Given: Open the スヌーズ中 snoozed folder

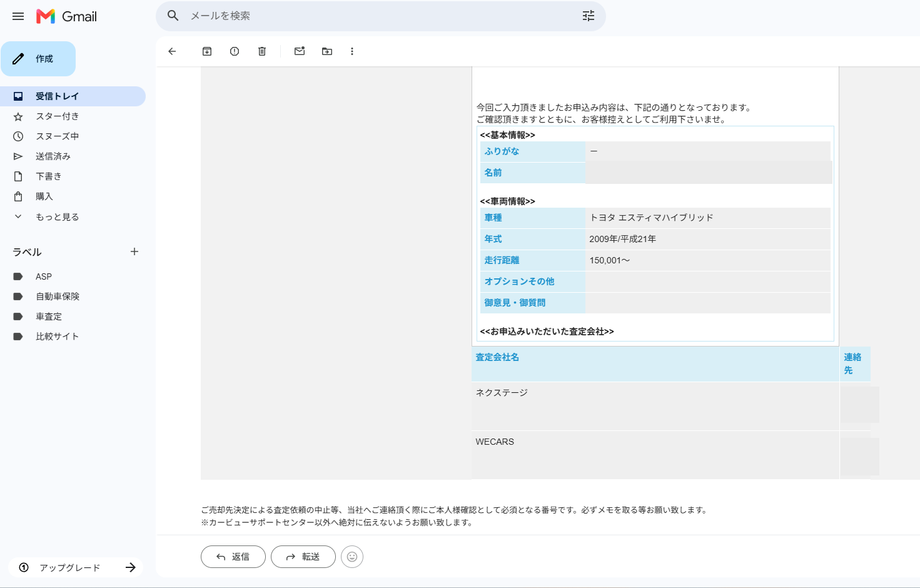Looking at the screenshot, I should pos(73,136).
